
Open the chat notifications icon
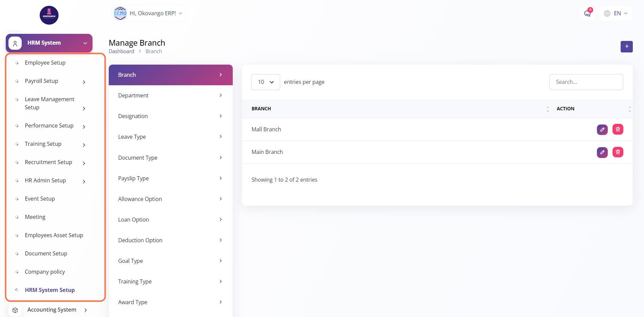587,14
